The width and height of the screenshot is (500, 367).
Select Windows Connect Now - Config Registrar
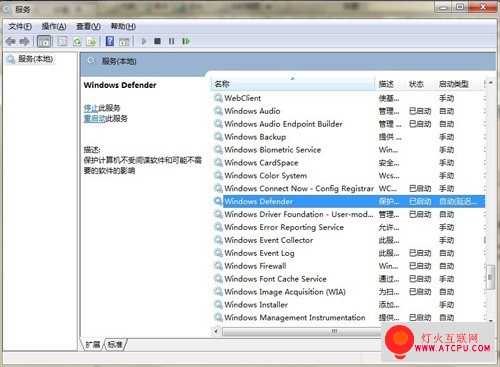(x=348, y=189)
